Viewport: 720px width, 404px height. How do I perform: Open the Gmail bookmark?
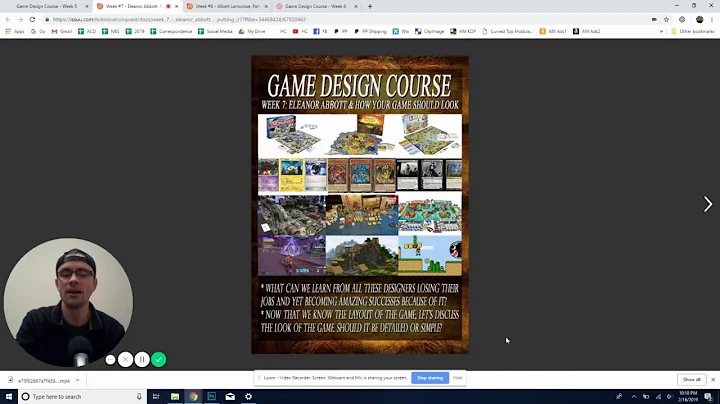pyautogui.click(x=62, y=31)
